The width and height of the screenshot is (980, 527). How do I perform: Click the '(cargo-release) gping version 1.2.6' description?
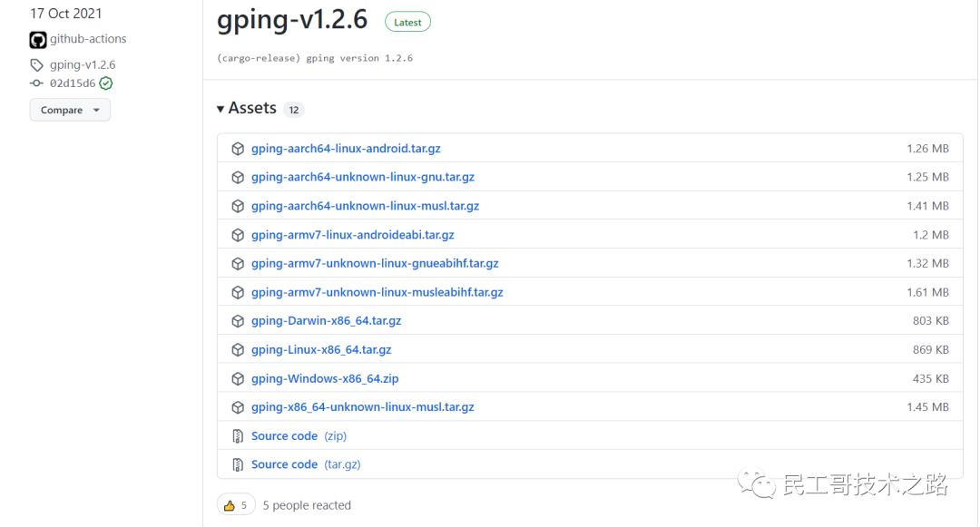315,58
